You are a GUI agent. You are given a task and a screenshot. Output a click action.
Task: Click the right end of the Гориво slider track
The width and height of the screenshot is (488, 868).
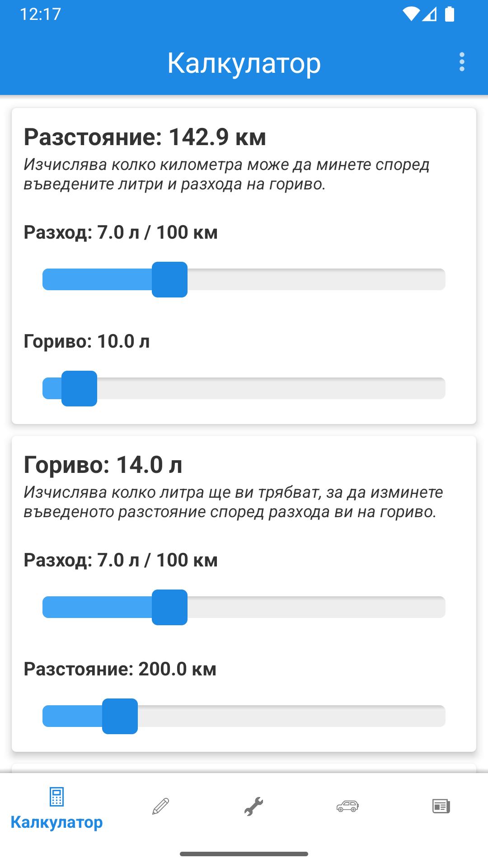pos(438,388)
